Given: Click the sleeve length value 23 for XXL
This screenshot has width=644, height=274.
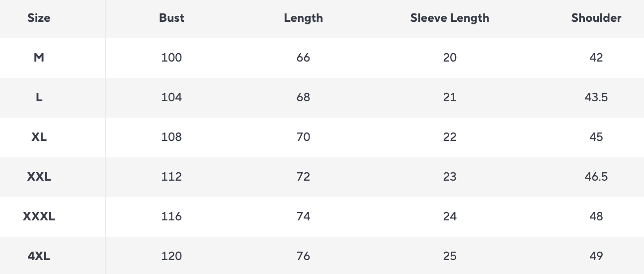Looking at the screenshot, I should 450,177.
